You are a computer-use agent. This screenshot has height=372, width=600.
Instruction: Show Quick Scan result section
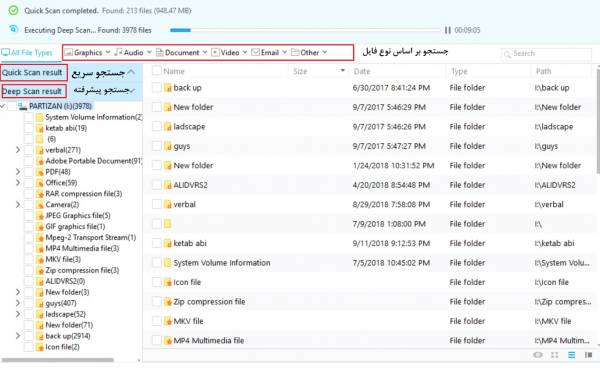click(32, 72)
